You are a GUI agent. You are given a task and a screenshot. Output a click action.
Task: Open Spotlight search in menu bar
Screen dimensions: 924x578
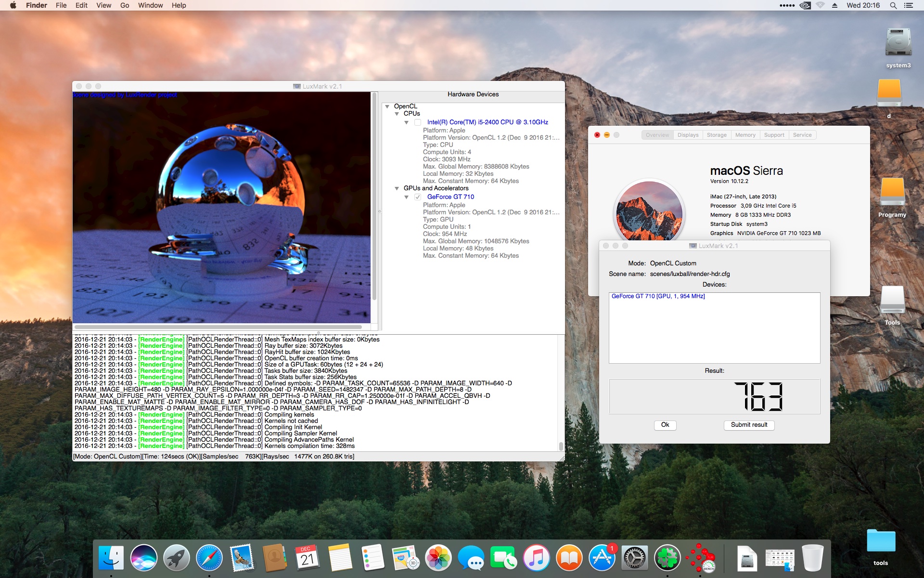tap(893, 5)
